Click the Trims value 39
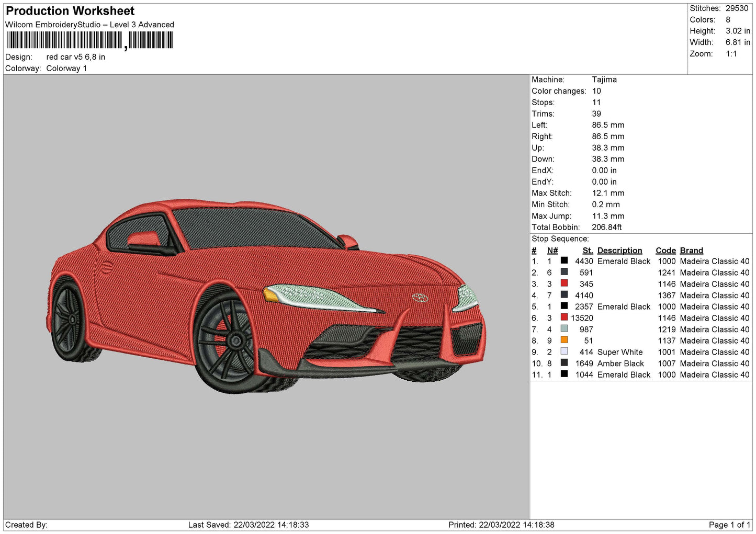The width and height of the screenshot is (756, 534). pyautogui.click(x=596, y=113)
